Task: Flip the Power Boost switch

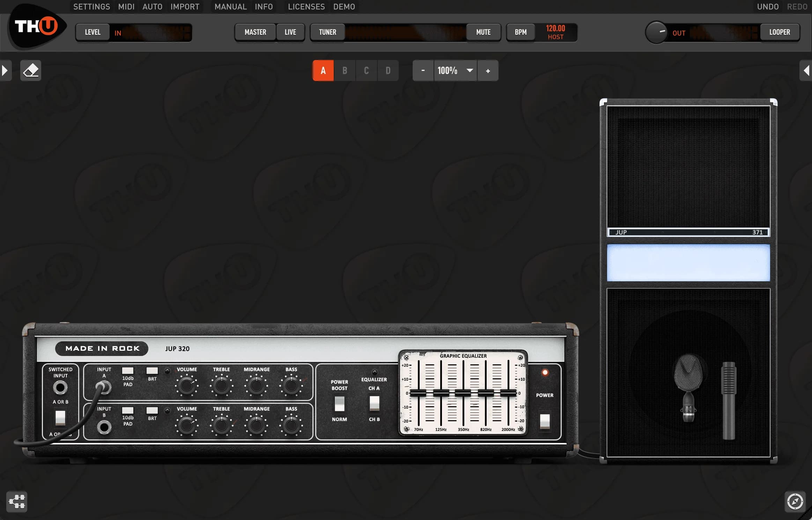Action: click(x=339, y=404)
